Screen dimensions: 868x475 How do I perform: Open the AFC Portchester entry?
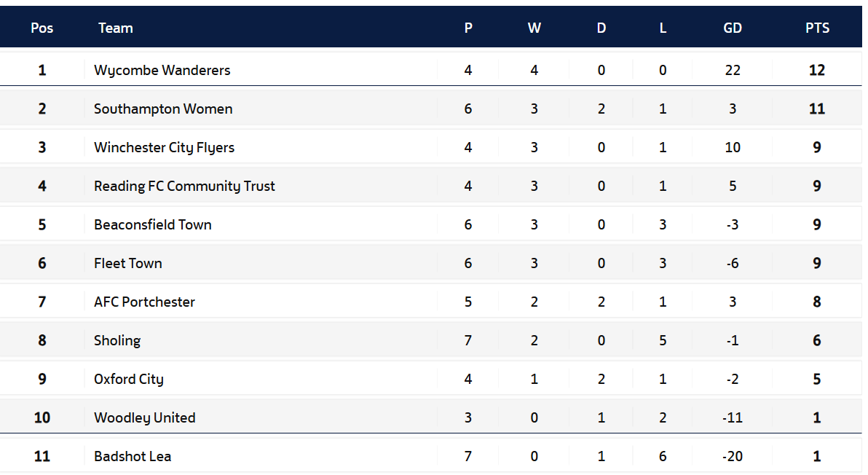click(x=144, y=302)
